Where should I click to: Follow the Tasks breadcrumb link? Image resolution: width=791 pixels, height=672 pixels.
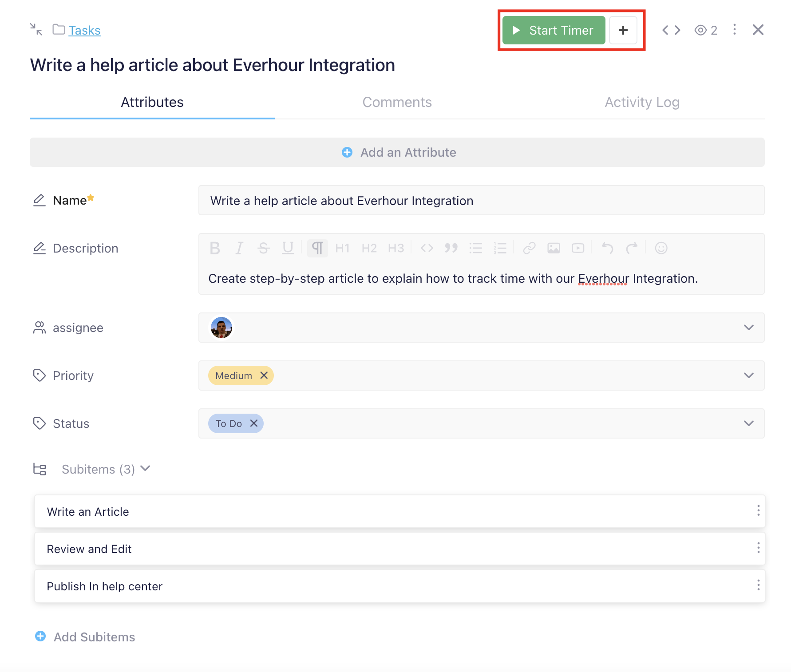point(84,30)
